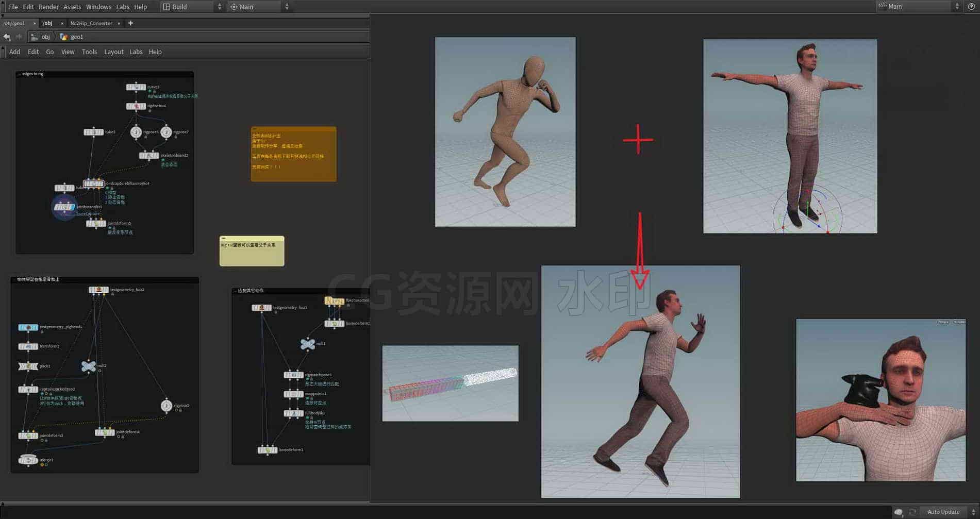Open the Auto Update dropdown

click(950, 512)
